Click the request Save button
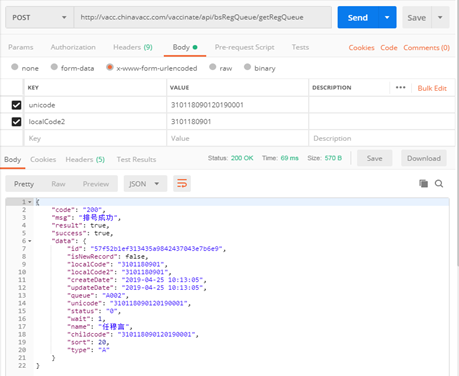Viewport: 459px width, 376px height. pos(417,17)
